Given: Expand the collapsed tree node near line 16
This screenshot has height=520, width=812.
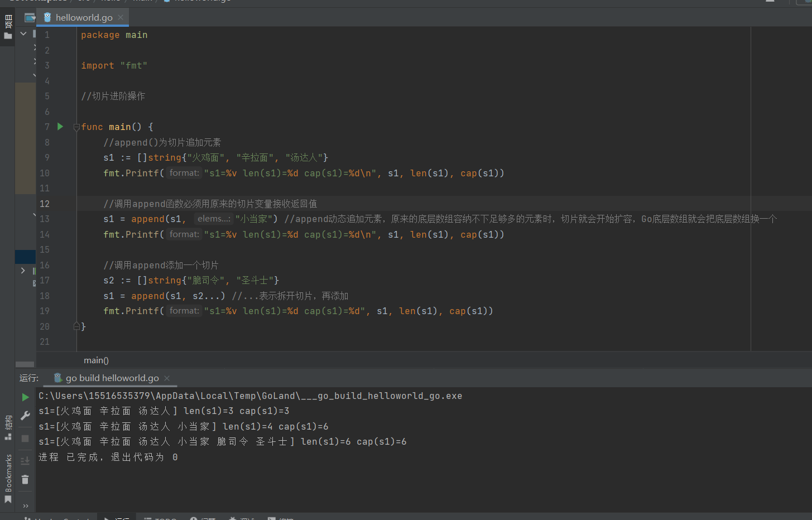Looking at the screenshot, I should tap(23, 271).
